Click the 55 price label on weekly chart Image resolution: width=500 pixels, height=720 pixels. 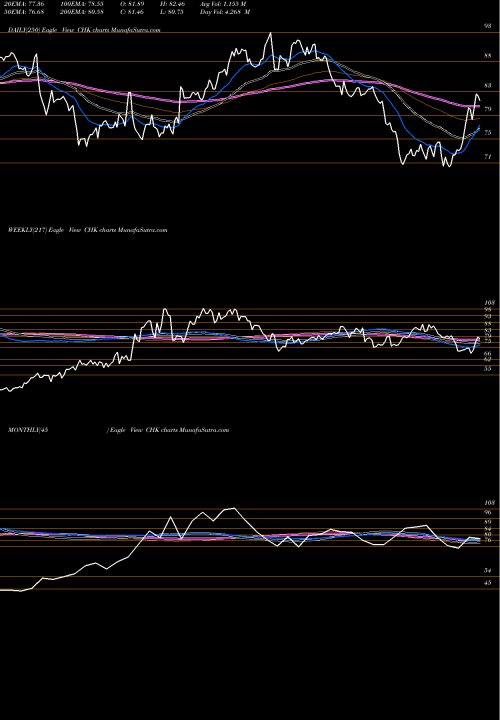click(x=488, y=369)
